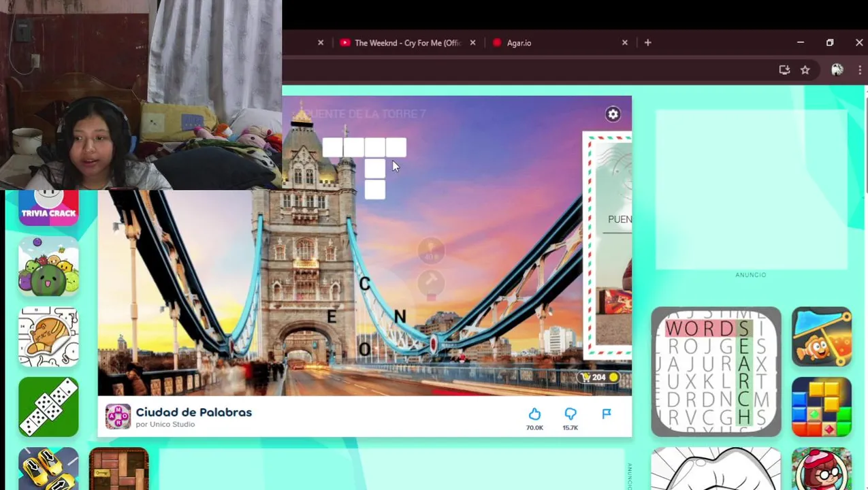Open the coloring-by-number game tile
The image size is (868, 490).
click(48, 336)
